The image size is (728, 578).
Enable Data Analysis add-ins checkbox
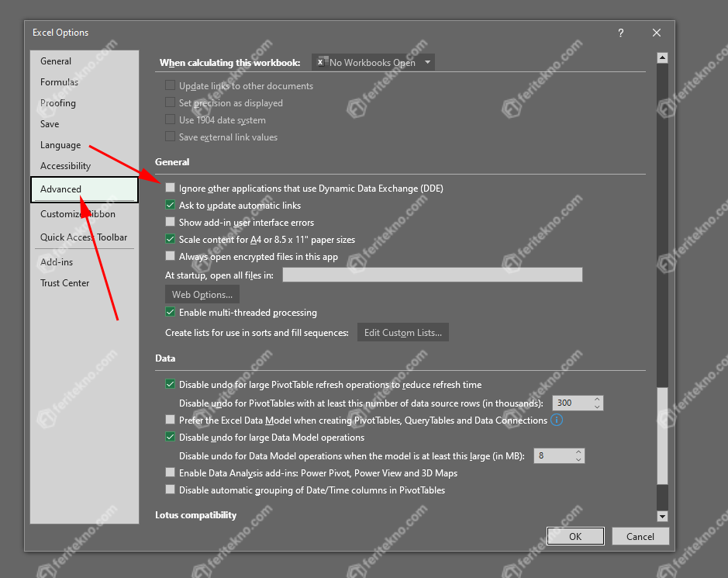pyautogui.click(x=171, y=472)
